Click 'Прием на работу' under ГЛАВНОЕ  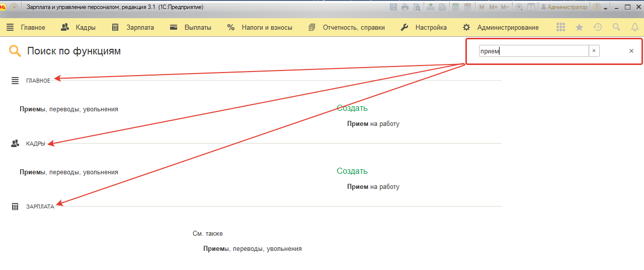373,123
